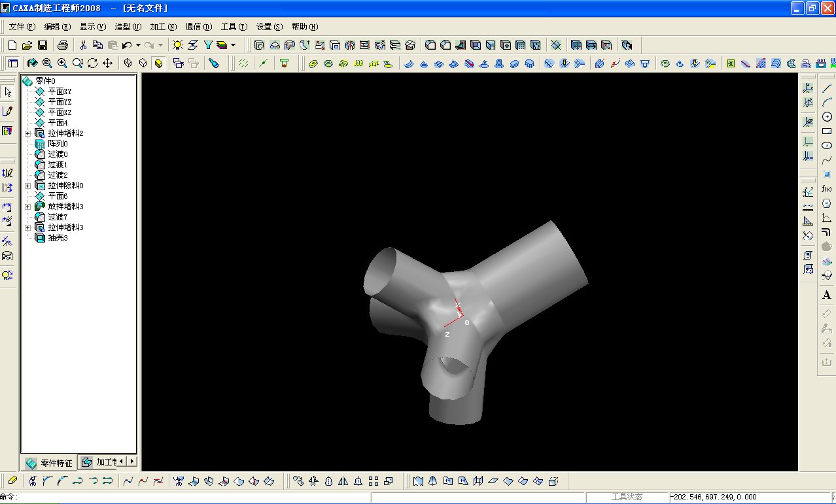Expand the 拉伸增料3 feature node
836x504 pixels.
pyautogui.click(x=27, y=227)
